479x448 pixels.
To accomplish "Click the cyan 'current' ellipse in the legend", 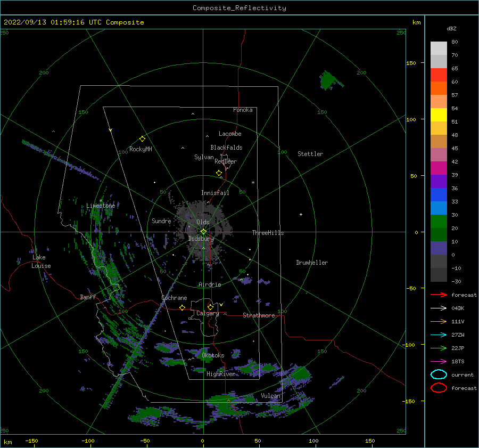I will (x=439, y=374).
